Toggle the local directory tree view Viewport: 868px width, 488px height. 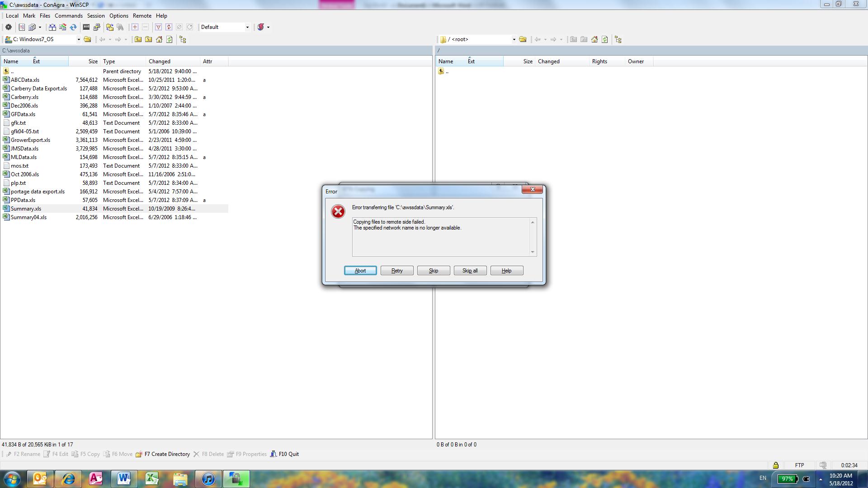point(183,39)
